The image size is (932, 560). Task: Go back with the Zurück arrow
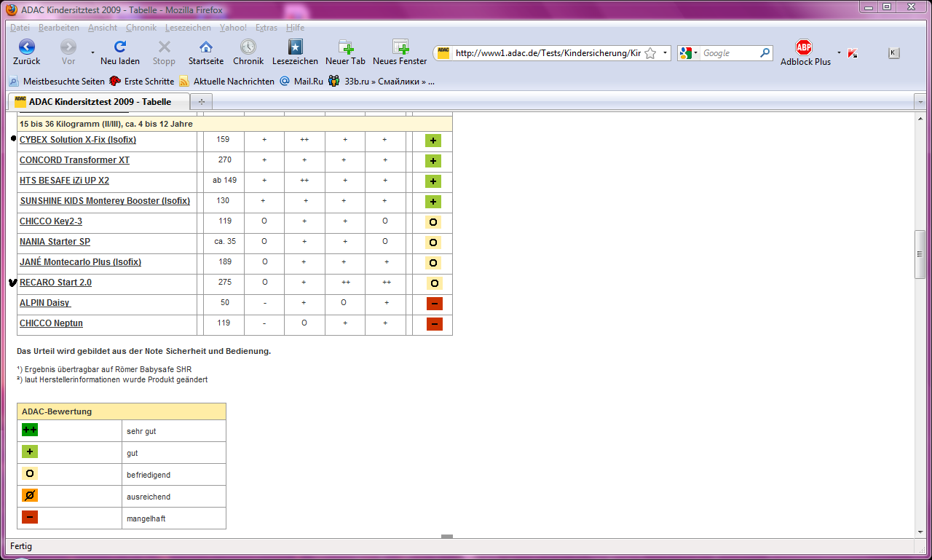pos(26,47)
